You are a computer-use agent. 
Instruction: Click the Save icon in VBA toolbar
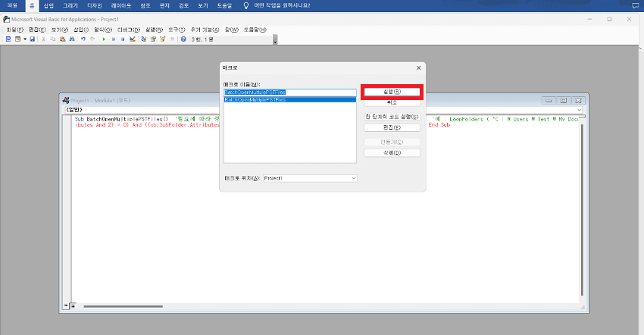(33, 39)
